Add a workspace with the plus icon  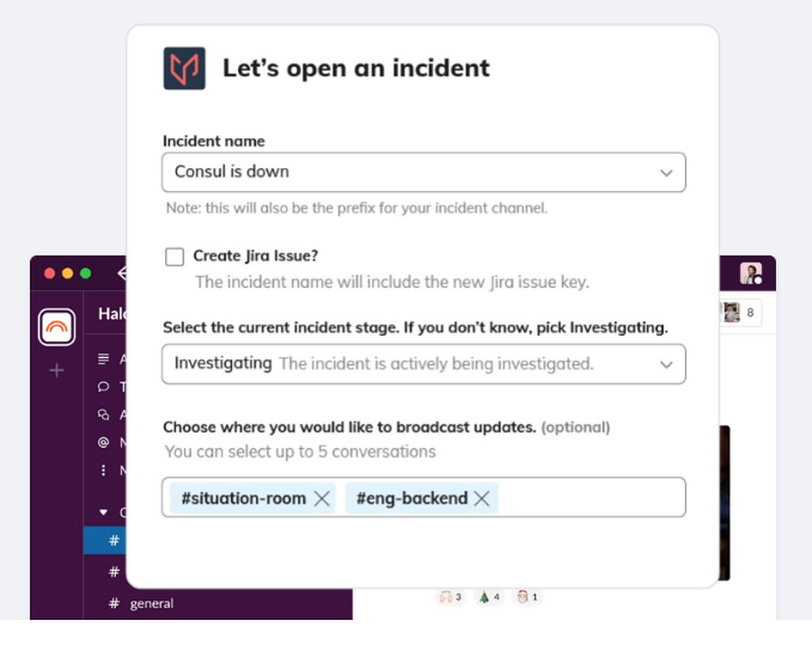click(x=57, y=370)
